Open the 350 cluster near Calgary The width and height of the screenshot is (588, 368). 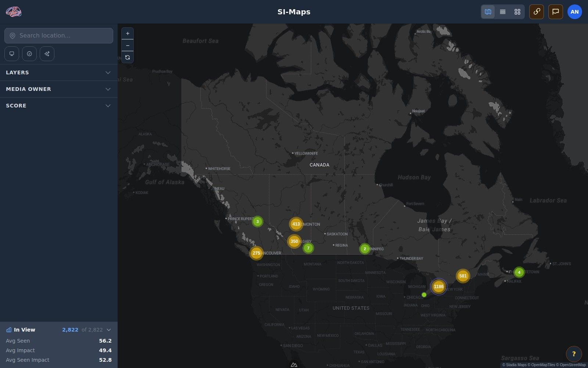294,241
